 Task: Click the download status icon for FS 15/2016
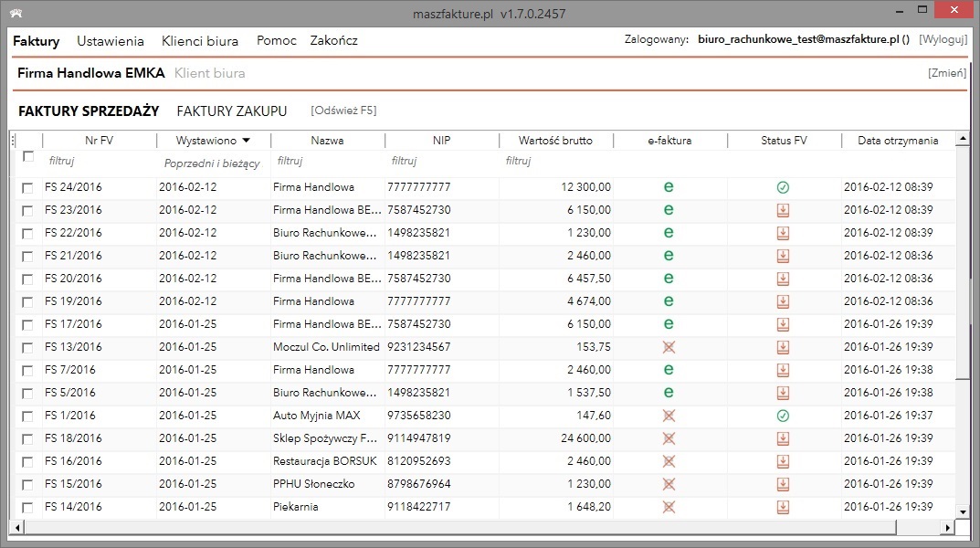783,484
